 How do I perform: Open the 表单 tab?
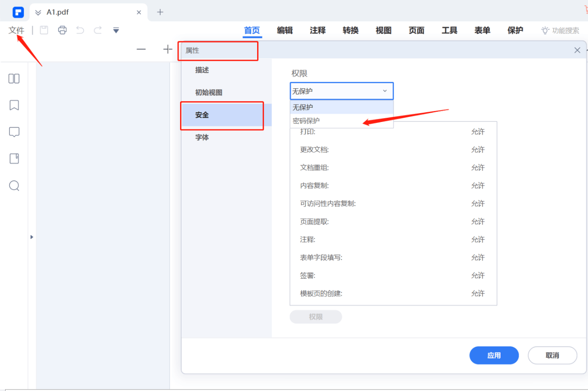pyautogui.click(x=483, y=31)
